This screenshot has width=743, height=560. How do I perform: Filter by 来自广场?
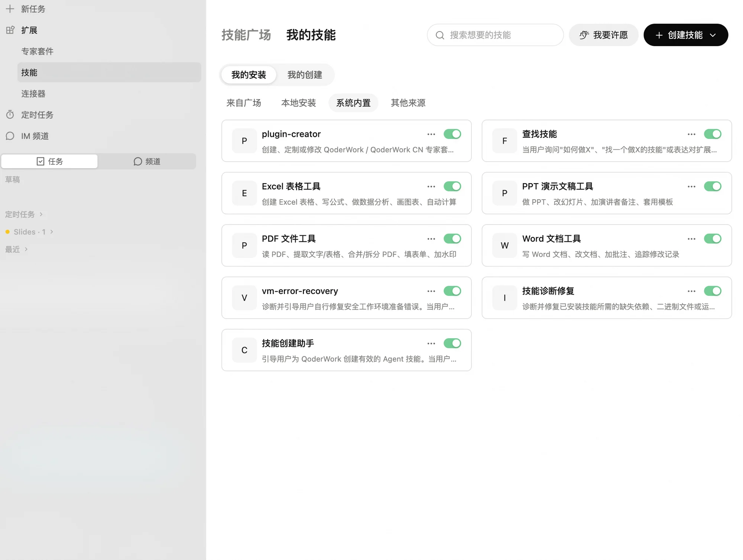(244, 103)
